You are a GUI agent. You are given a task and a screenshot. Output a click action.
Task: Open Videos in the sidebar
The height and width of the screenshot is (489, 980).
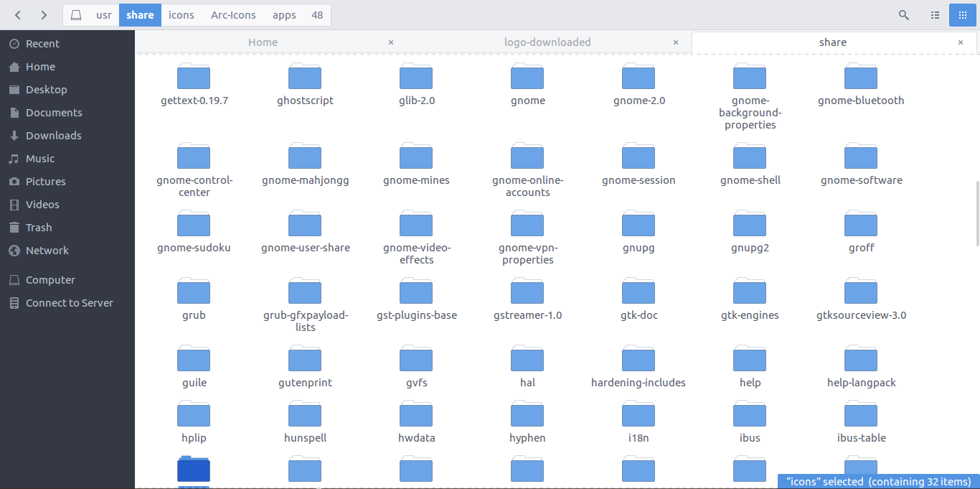tap(67, 205)
